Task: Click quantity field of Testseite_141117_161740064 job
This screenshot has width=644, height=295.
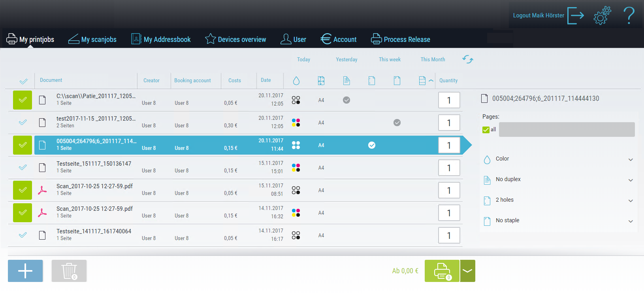Action: (x=449, y=236)
